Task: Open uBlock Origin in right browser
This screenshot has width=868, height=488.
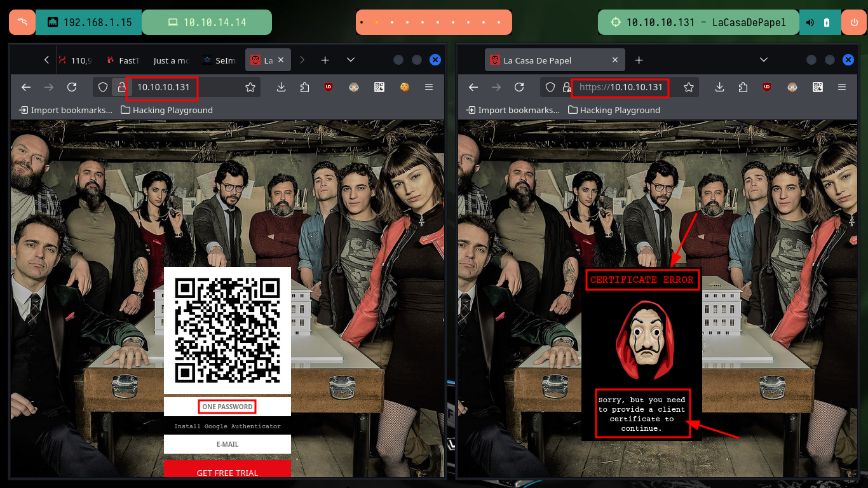Action: point(767,87)
